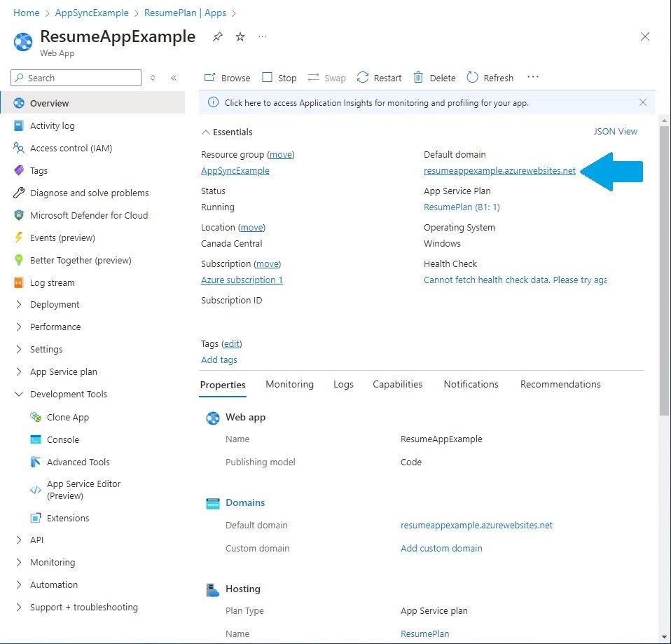Close the ResumeAppExample blade
This screenshot has height=644, width=671.
tap(645, 37)
